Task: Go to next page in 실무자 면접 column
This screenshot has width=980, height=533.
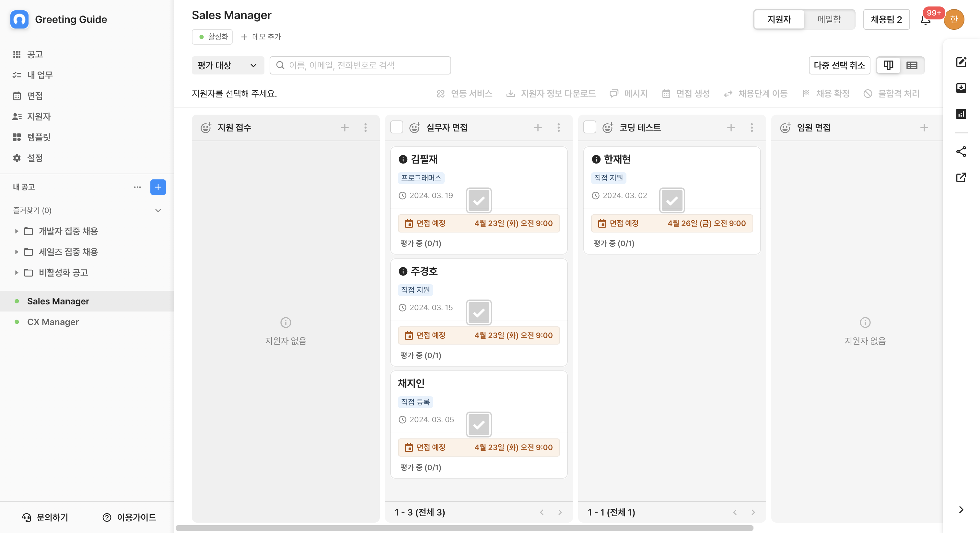Action: [x=560, y=513]
